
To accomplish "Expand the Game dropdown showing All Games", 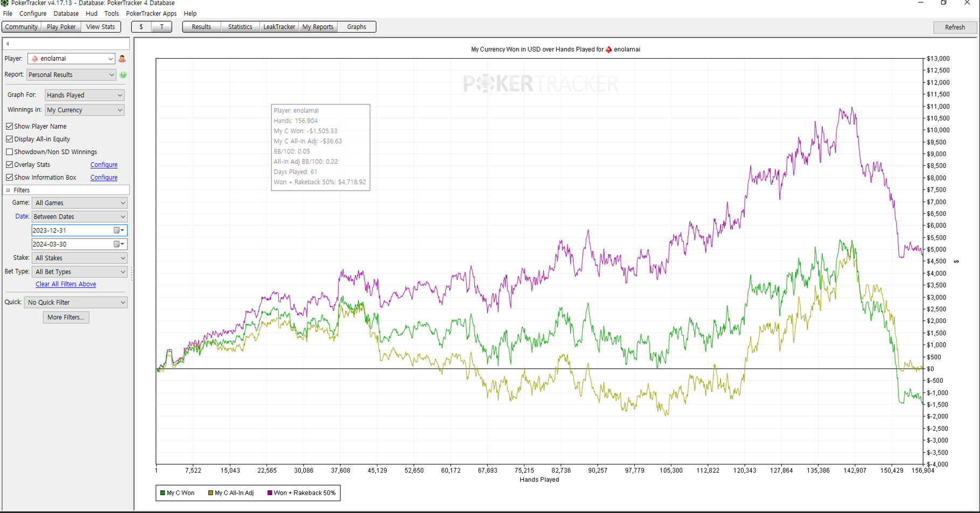I will tap(80, 203).
